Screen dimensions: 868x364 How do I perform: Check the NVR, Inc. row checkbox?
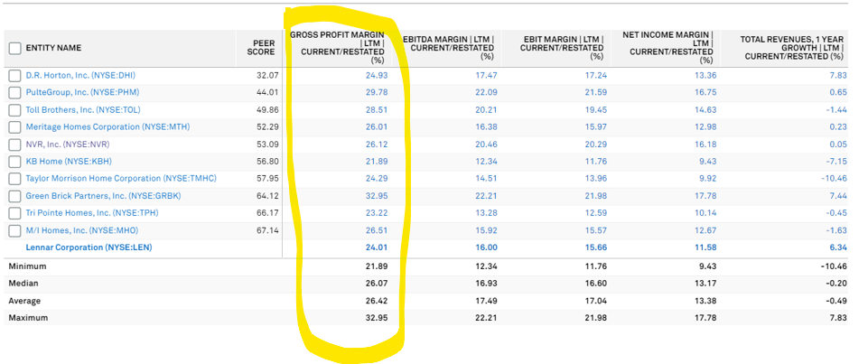tap(15, 145)
